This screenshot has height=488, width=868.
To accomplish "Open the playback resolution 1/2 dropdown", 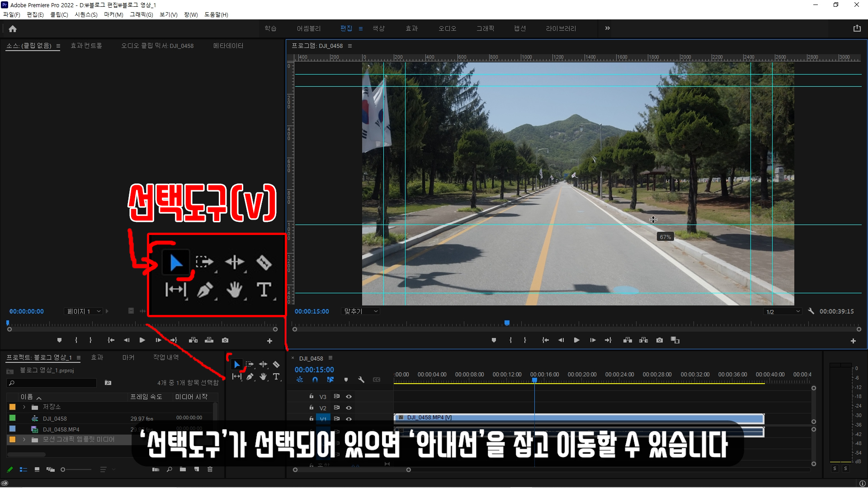I will pos(783,312).
